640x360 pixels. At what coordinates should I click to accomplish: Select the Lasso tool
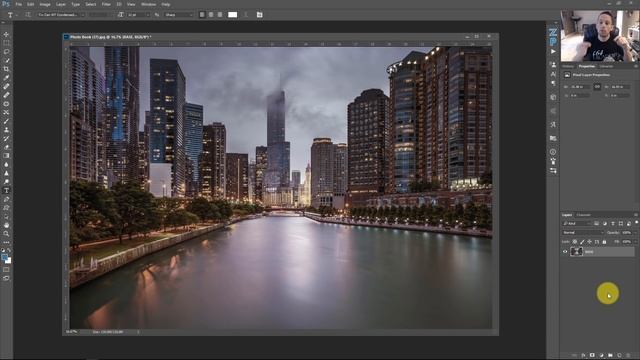[x=6, y=52]
